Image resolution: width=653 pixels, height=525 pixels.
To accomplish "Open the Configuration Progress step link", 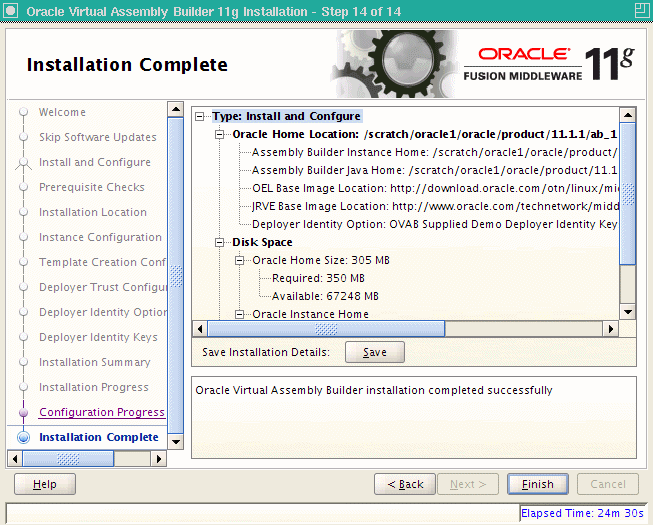I will (102, 412).
